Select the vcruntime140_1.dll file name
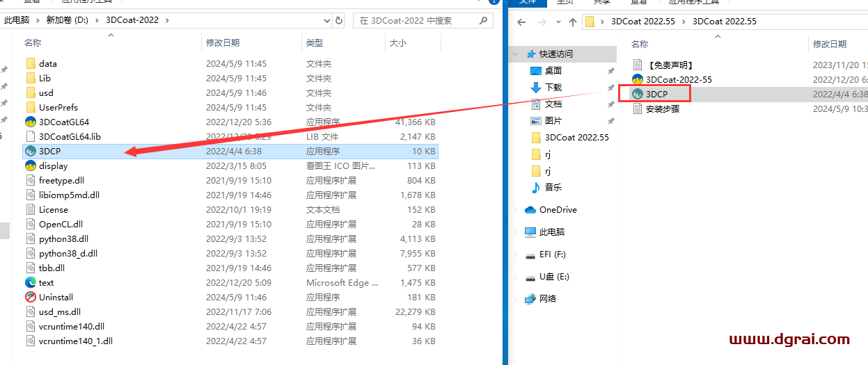The width and height of the screenshot is (868, 365). pyautogui.click(x=76, y=341)
